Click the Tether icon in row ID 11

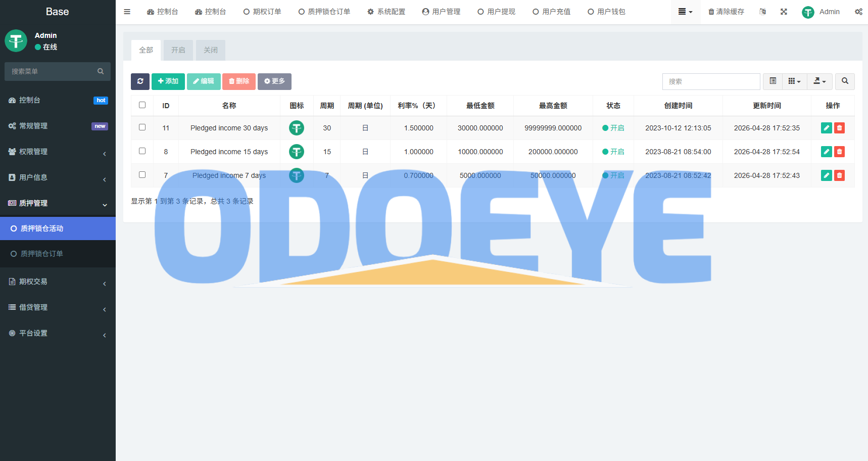pos(297,128)
